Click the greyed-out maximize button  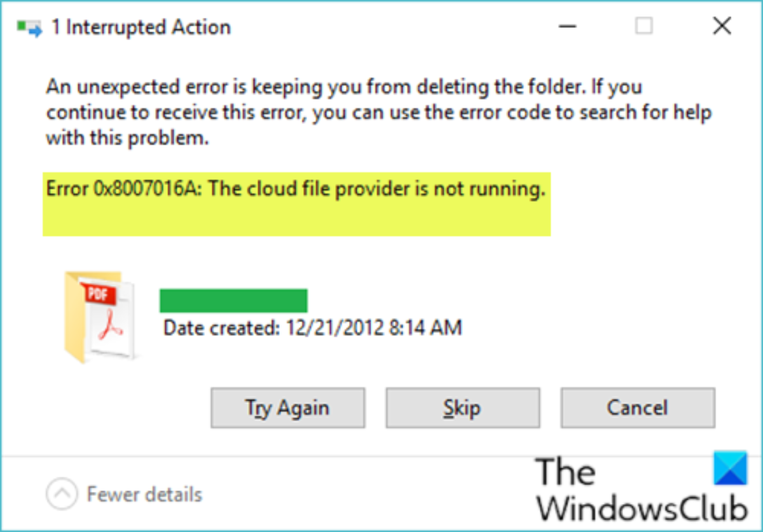[644, 26]
